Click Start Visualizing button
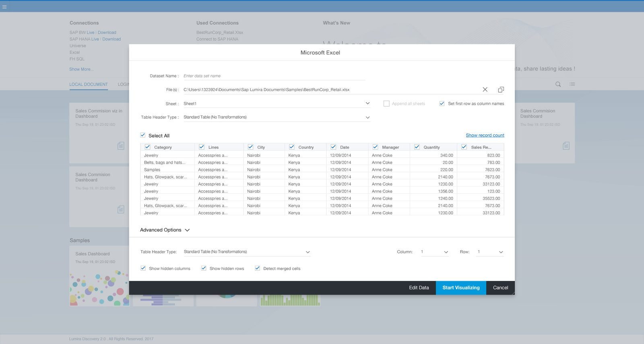 pos(461,288)
